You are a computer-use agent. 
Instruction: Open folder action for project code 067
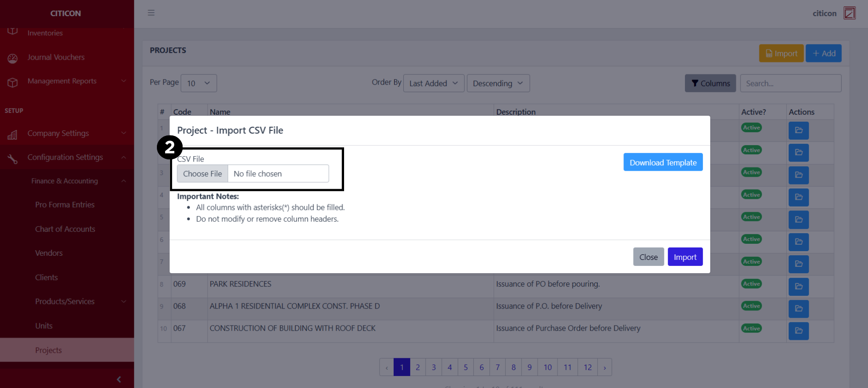(x=798, y=331)
